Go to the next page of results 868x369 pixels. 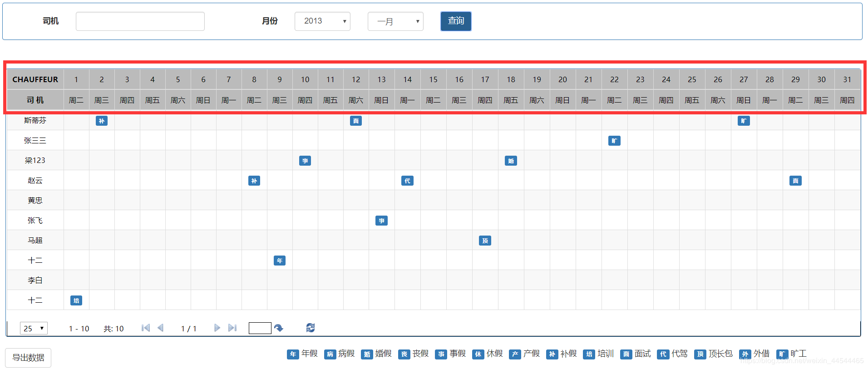point(217,328)
